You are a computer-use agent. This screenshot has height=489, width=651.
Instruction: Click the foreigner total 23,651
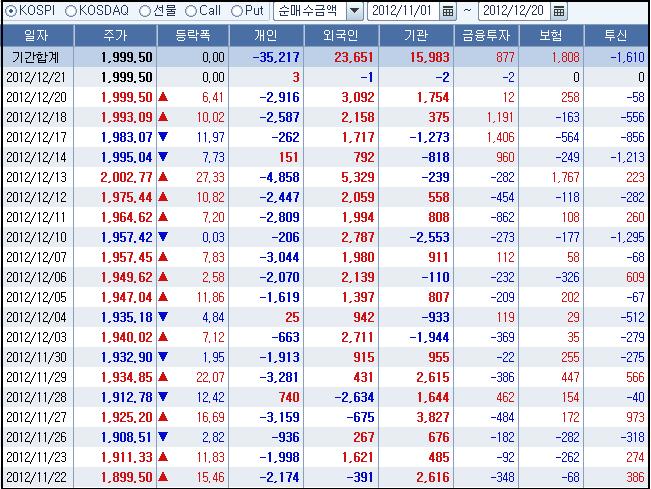click(x=354, y=57)
